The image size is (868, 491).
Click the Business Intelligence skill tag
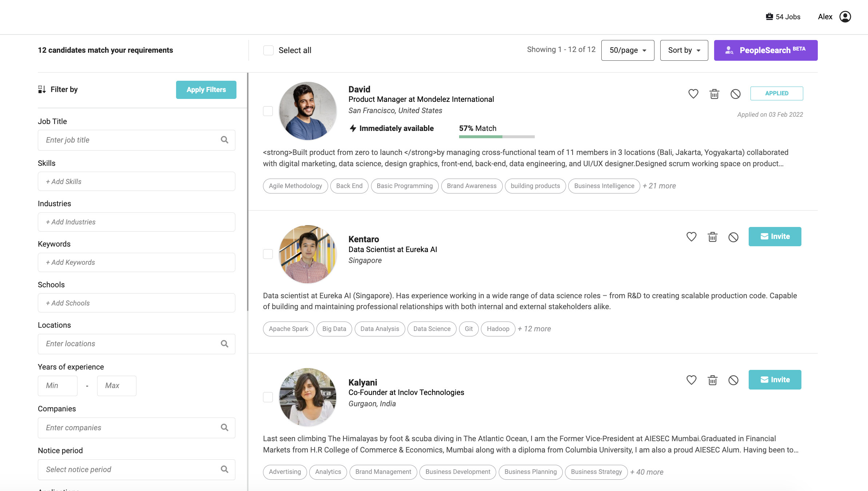tap(604, 186)
